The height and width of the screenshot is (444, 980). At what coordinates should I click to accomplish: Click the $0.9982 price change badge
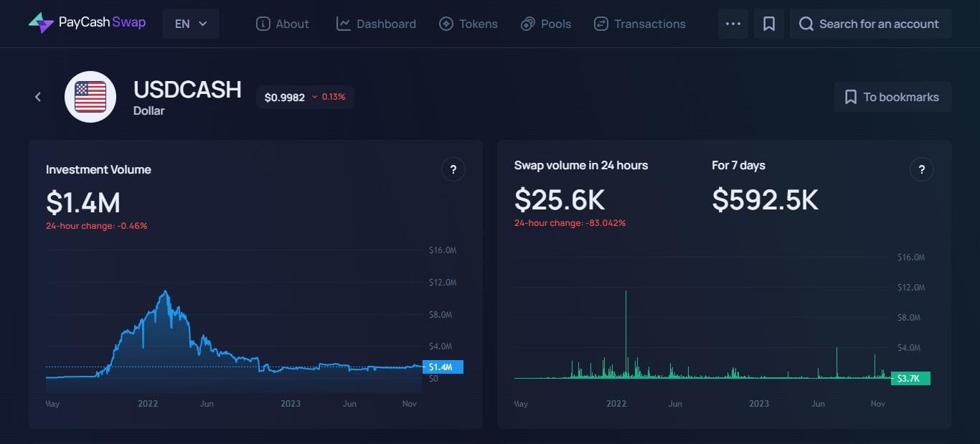click(305, 97)
